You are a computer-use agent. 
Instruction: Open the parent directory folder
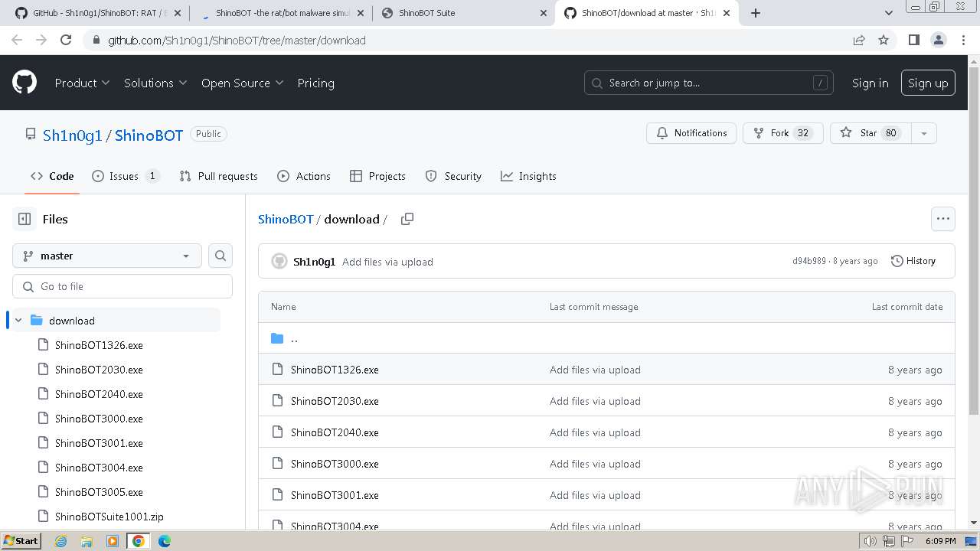[294, 338]
